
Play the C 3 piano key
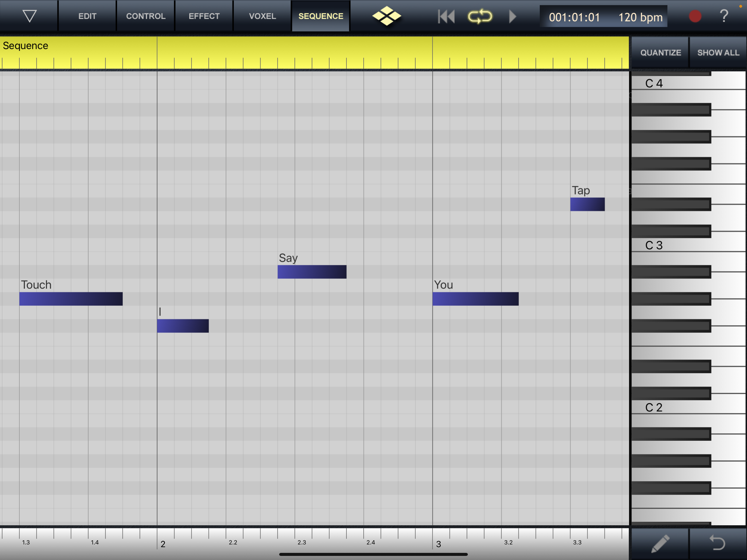[689, 245]
